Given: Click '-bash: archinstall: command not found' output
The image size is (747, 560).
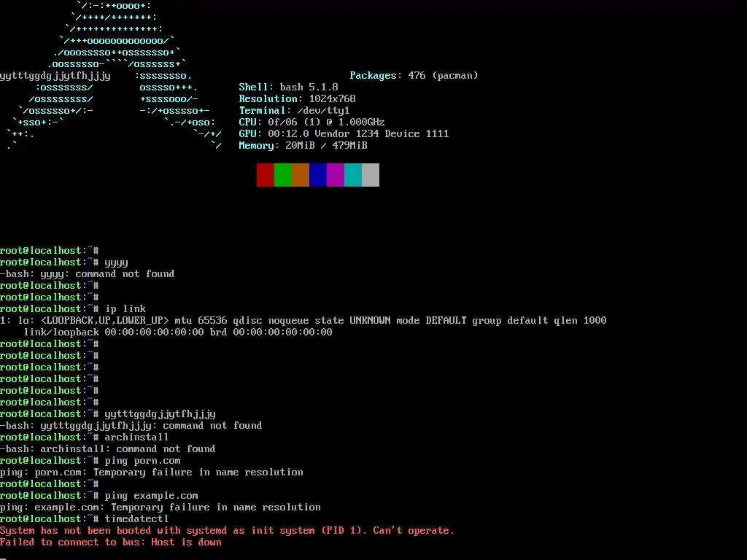Looking at the screenshot, I should tap(108, 449).
